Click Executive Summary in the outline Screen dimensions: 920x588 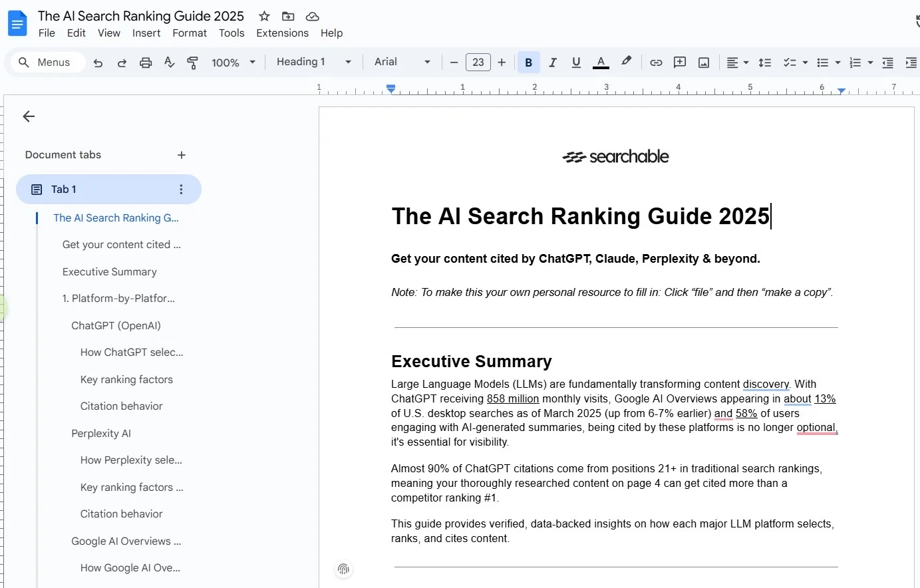(x=109, y=271)
